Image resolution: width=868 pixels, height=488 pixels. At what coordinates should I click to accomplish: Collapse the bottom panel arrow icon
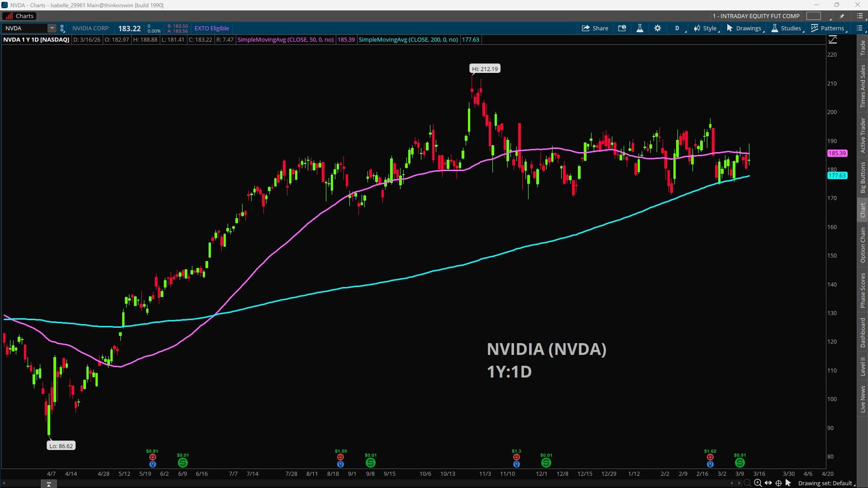pos(49,484)
